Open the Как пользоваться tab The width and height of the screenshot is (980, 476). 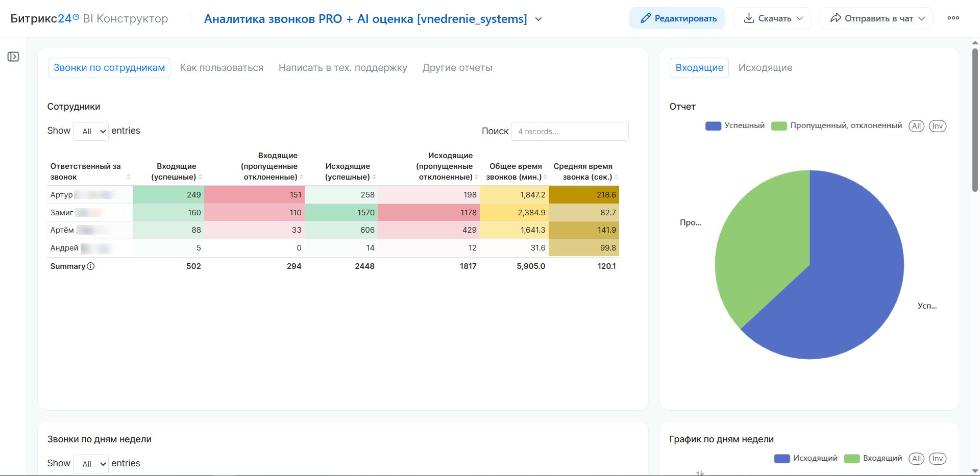pyautogui.click(x=222, y=68)
